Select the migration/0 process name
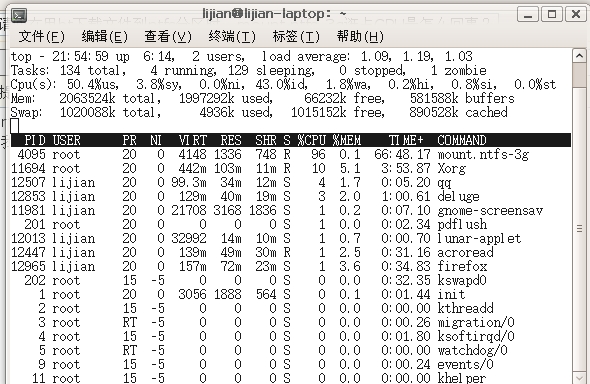This screenshot has width=590, height=384. (476, 322)
